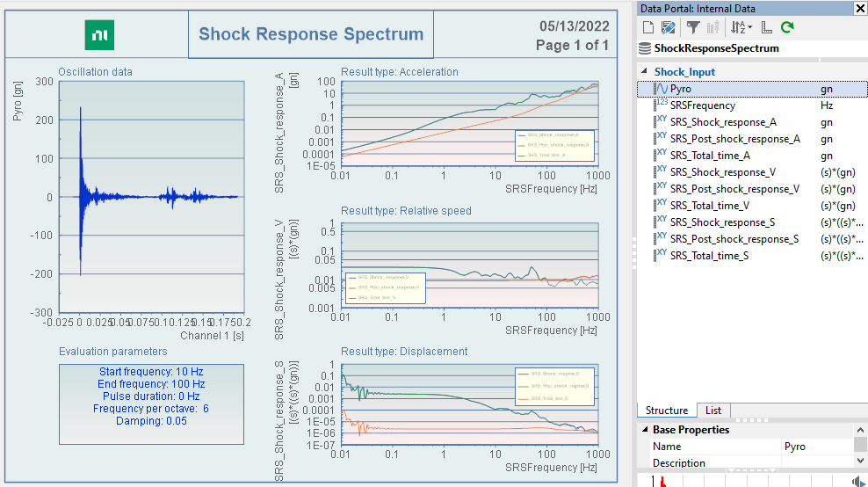Collapse the Base Properties section

(x=643, y=430)
